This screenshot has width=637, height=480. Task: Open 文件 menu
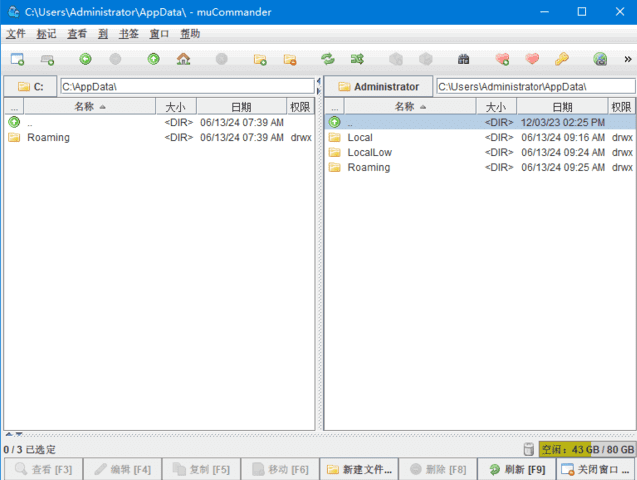tap(15, 34)
